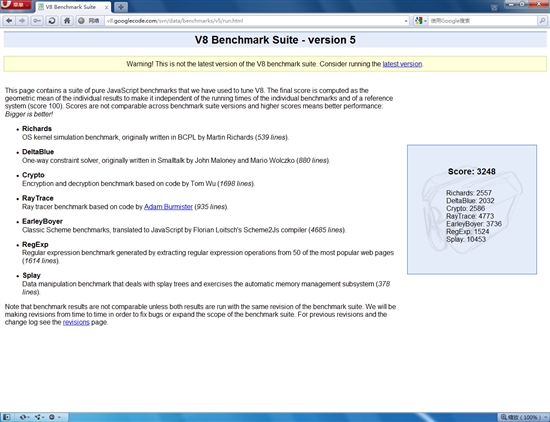
Task: Click the Splay benchmark heading
Action: (31, 275)
